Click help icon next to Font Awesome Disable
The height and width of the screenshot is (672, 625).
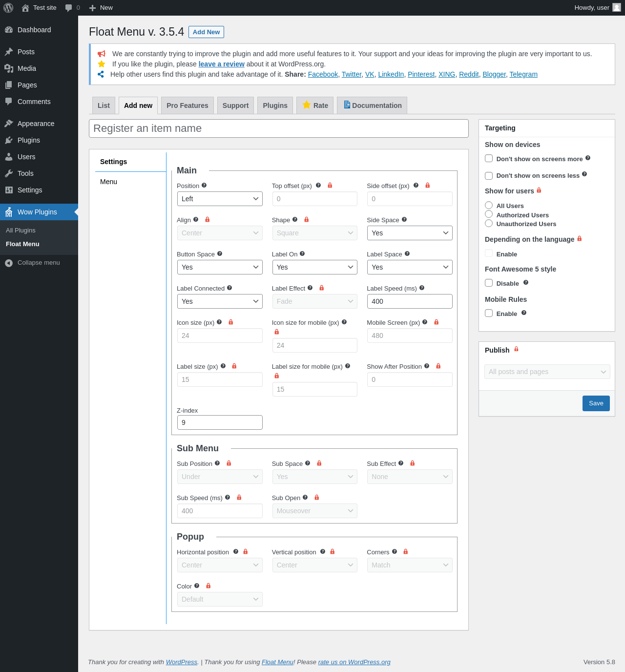(526, 282)
